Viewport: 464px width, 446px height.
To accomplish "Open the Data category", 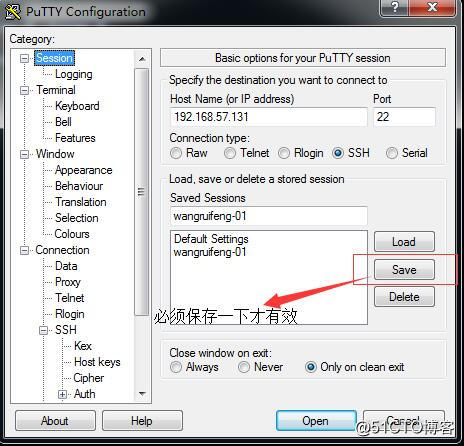I will [x=66, y=266].
